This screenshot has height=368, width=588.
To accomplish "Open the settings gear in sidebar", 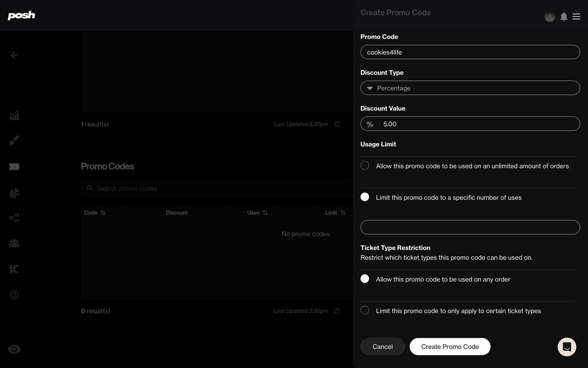I will pos(14,295).
